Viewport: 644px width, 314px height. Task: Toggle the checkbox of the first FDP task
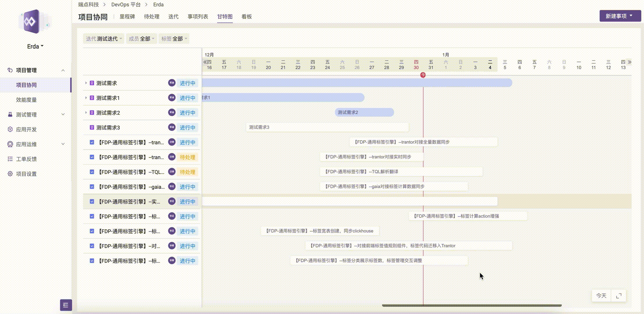tap(92, 142)
